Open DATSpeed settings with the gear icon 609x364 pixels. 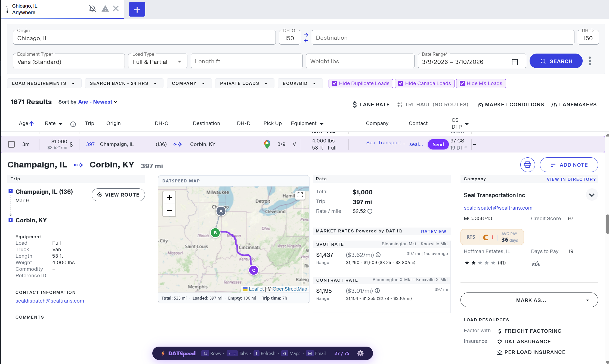[x=360, y=353]
